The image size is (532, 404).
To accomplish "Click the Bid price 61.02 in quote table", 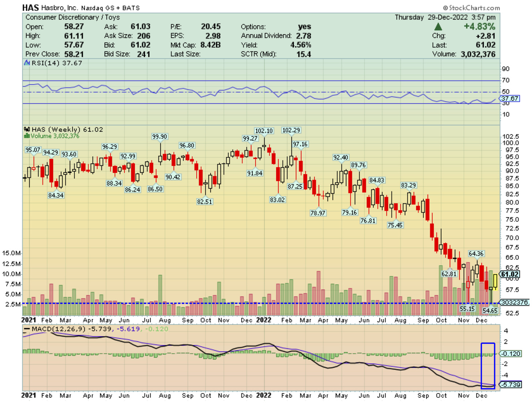I will 141,45.
